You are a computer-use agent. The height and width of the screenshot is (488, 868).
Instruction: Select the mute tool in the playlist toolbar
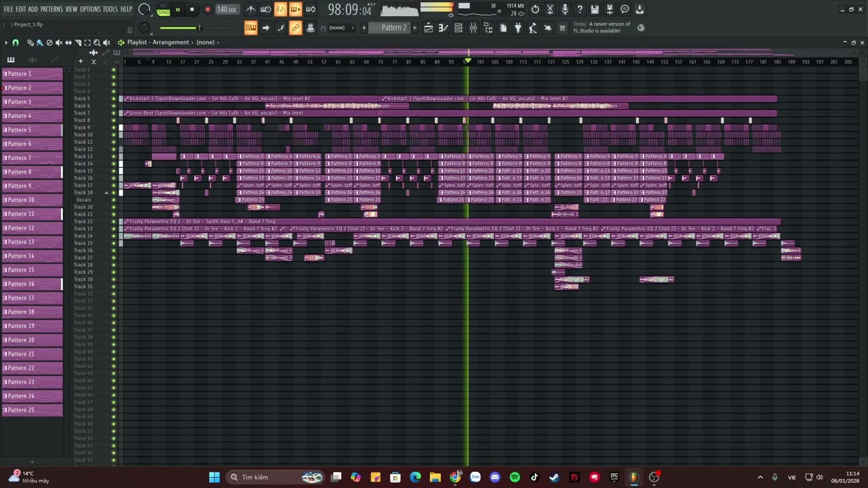coord(59,42)
